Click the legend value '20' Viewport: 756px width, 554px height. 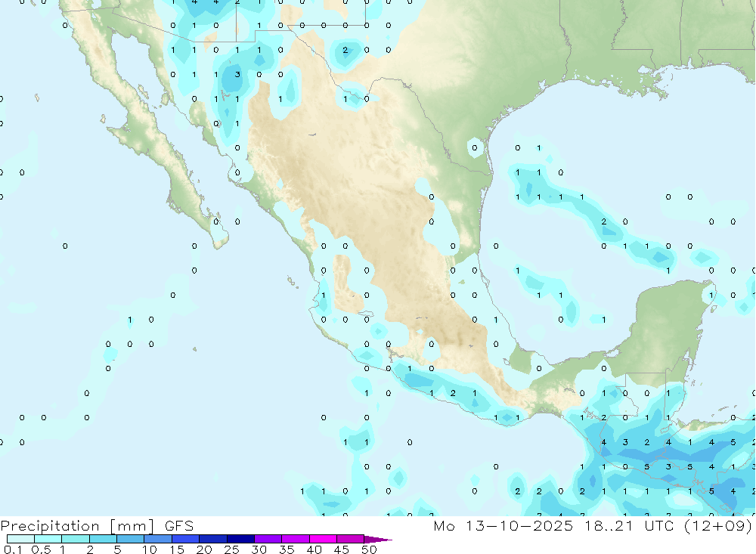coord(204,549)
